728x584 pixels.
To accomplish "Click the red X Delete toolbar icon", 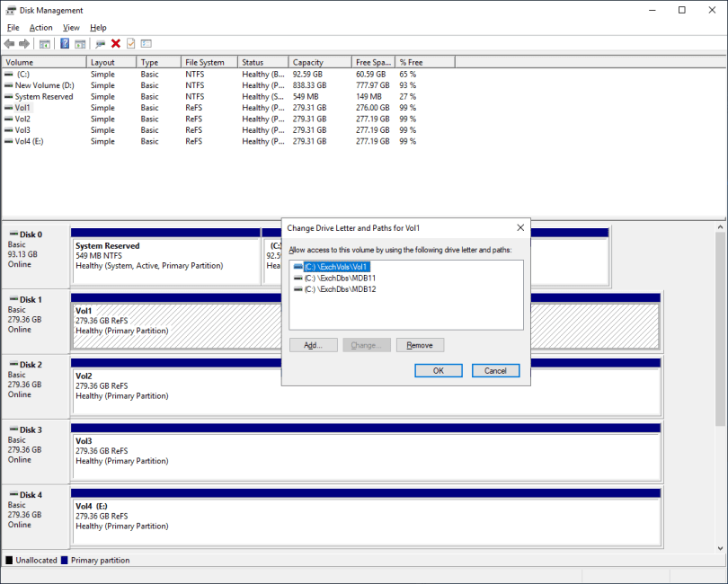I will tap(116, 43).
